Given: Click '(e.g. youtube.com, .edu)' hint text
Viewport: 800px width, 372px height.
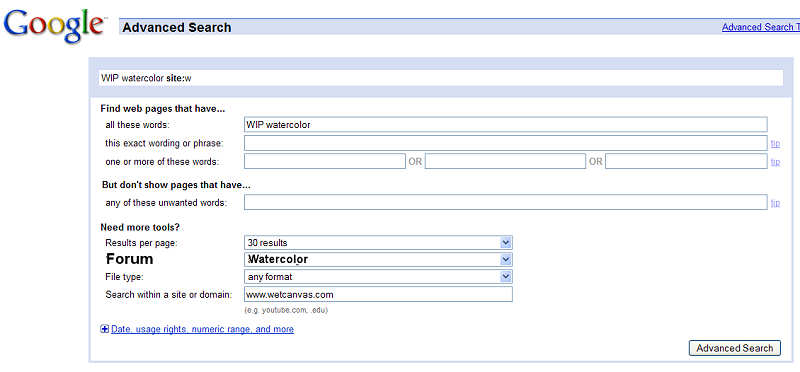Looking at the screenshot, I should 286,310.
